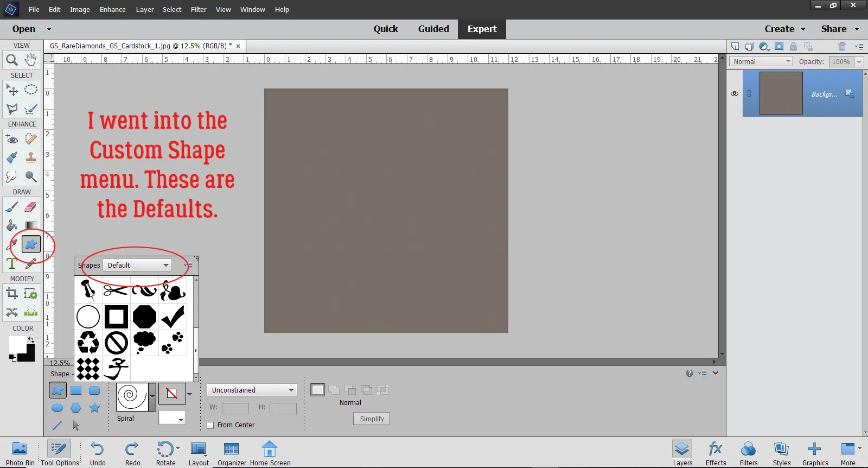Open the Shapes Default dropdown

138,265
